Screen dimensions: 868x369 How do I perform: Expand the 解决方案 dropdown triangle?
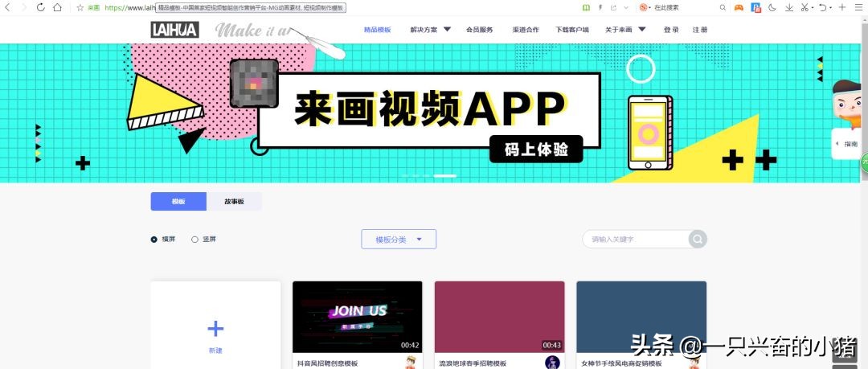tap(448, 30)
